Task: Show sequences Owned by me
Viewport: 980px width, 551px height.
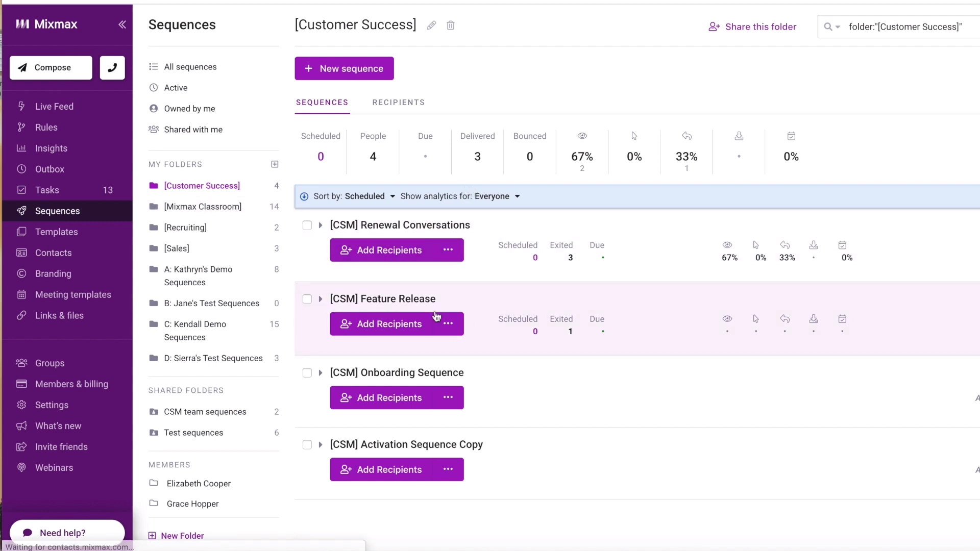Action: tap(189, 109)
